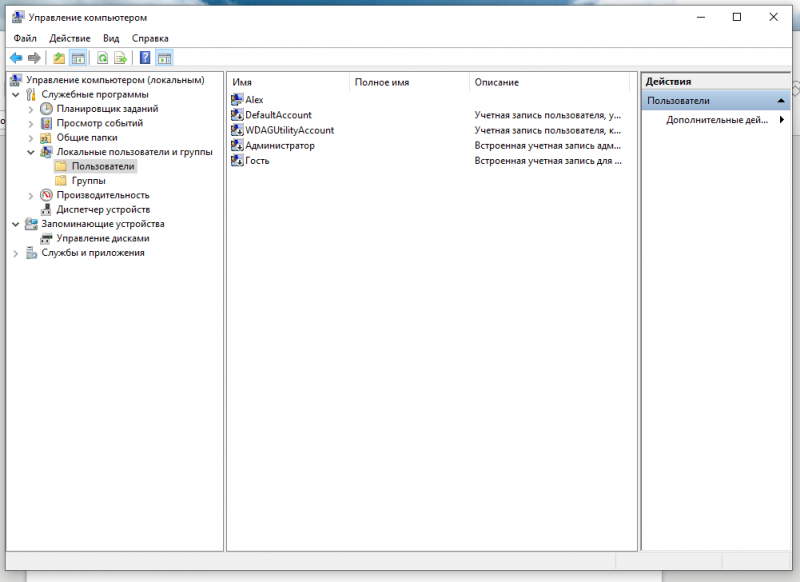Select Управление дисками in the tree
800x582 pixels.
[102, 239]
